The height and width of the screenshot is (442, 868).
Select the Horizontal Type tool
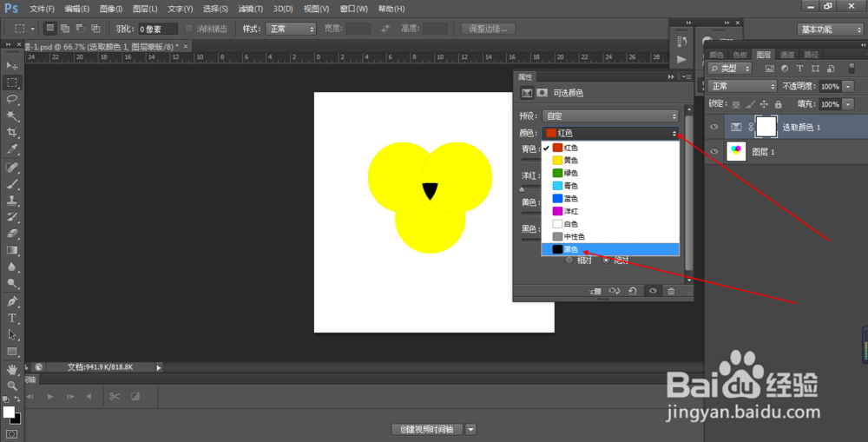point(11,319)
